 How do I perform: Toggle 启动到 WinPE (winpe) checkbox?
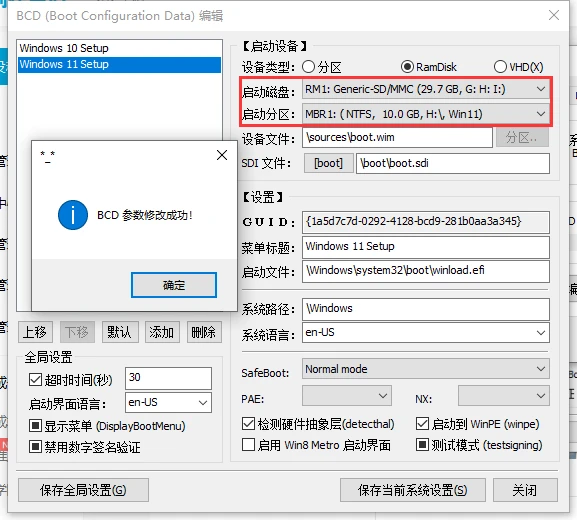point(422,424)
